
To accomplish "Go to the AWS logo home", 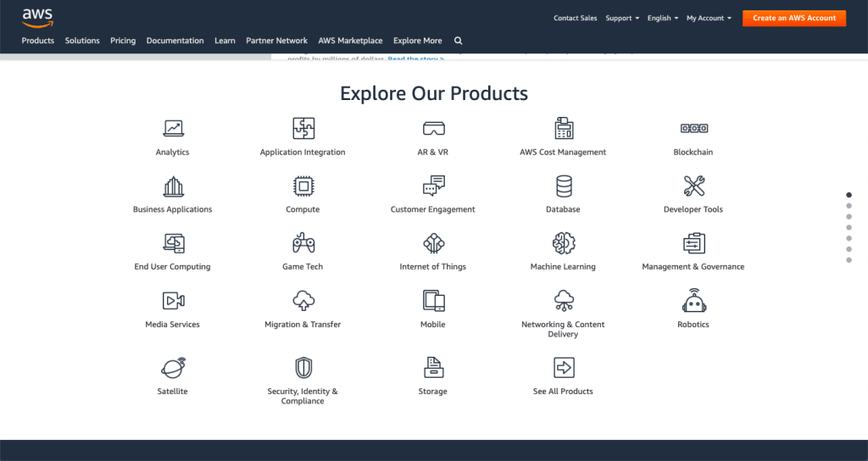I will click(x=37, y=18).
